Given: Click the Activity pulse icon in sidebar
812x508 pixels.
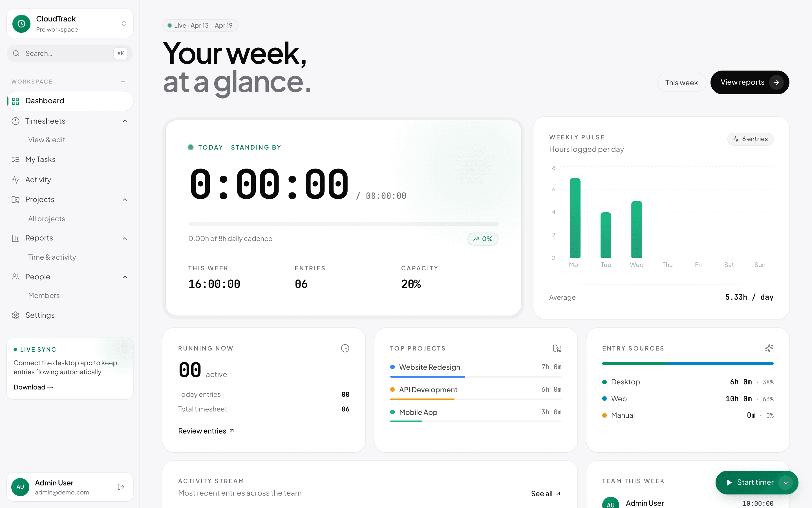Looking at the screenshot, I should point(16,180).
